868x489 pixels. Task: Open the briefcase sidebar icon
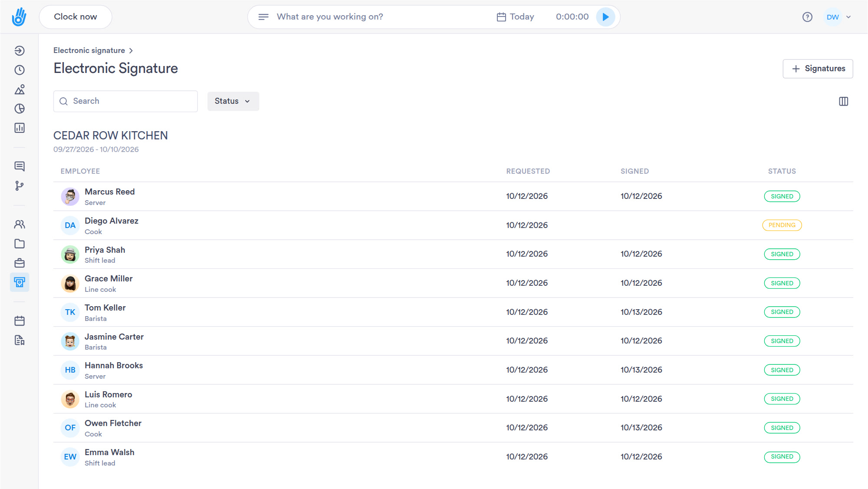(x=20, y=263)
